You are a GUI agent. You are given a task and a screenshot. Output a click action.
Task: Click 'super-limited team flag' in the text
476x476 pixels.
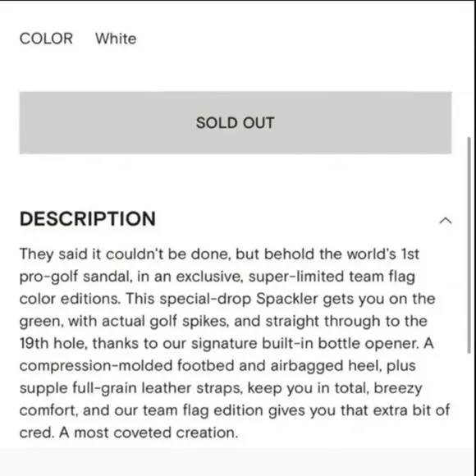coord(332,277)
